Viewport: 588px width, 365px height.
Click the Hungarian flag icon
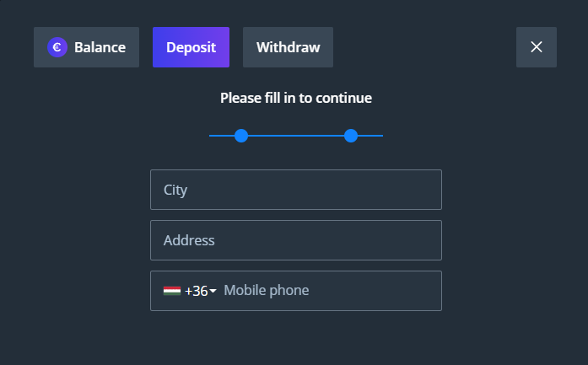[x=171, y=291]
